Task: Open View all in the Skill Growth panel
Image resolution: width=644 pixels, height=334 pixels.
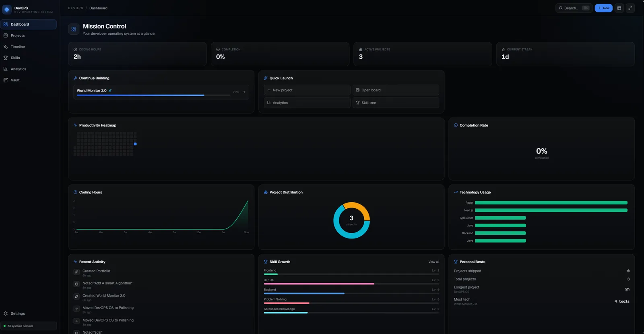Action: (x=434, y=262)
